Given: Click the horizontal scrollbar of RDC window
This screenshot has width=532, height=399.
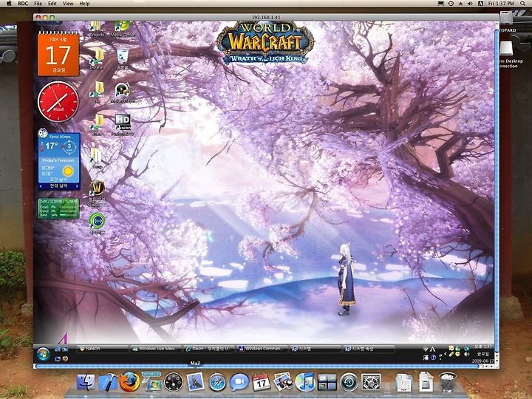Looking at the screenshot, I should (x=256, y=366).
